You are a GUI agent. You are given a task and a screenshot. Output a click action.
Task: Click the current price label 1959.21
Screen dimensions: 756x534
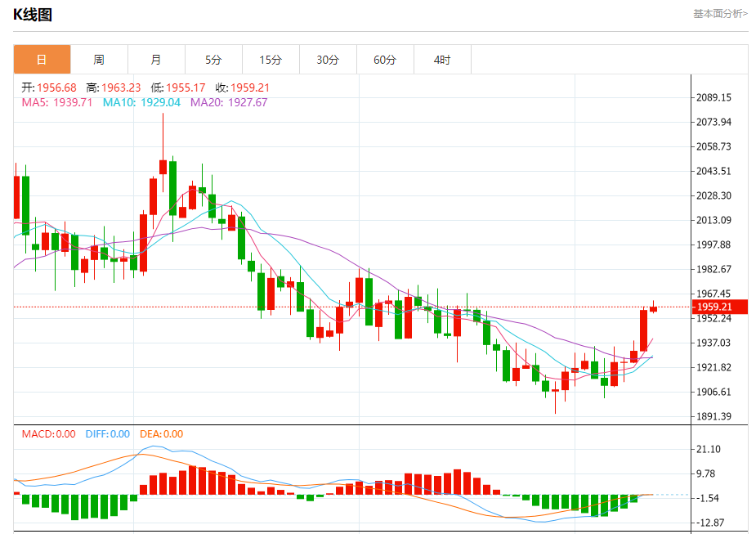[x=720, y=307]
